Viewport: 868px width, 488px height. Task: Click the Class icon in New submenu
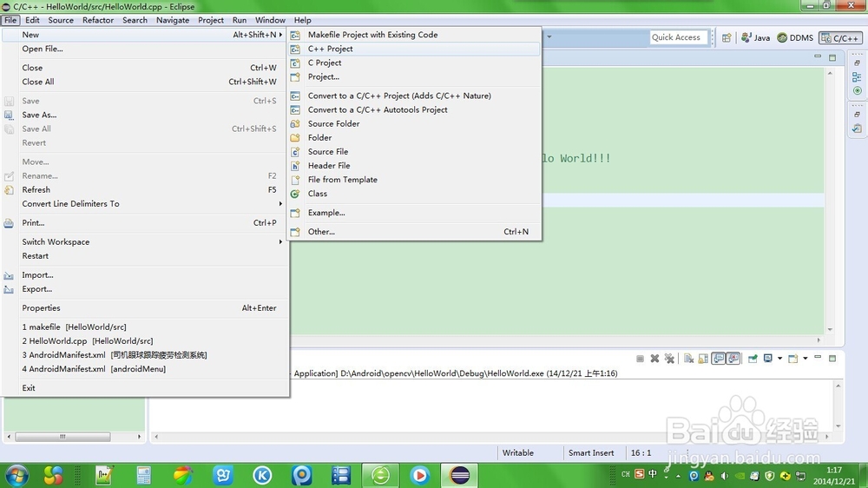[296, 194]
